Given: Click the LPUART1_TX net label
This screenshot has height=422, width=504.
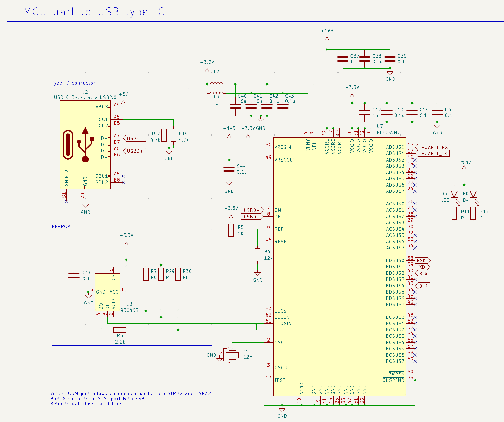Looking at the screenshot, I should (x=433, y=153).
